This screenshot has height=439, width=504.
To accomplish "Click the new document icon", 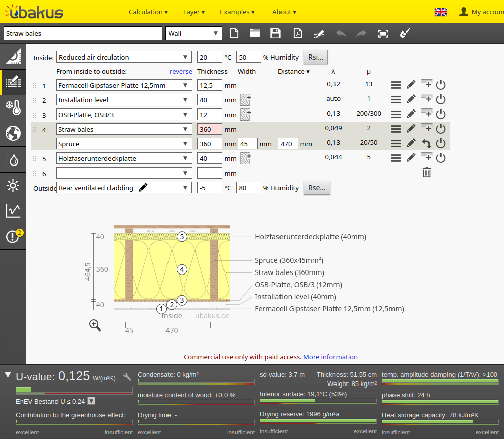I will (234, 33).
